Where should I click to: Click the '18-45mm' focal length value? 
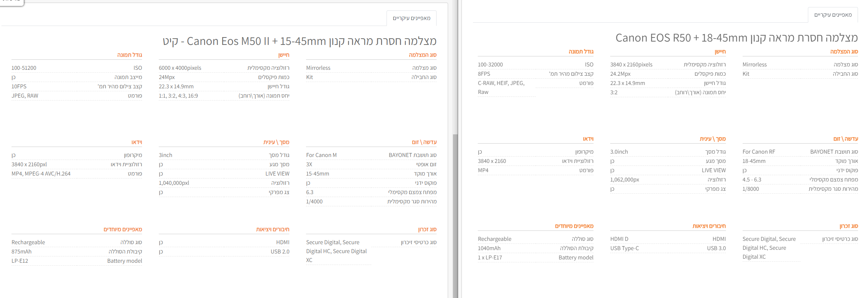pyautogui.click(x=754, y=161)
